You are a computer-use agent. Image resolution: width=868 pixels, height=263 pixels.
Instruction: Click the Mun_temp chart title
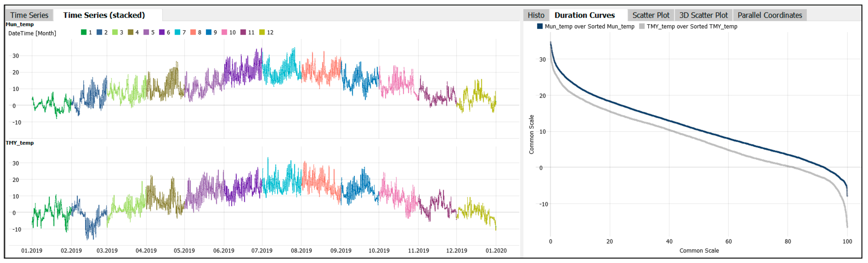[20, 24]
